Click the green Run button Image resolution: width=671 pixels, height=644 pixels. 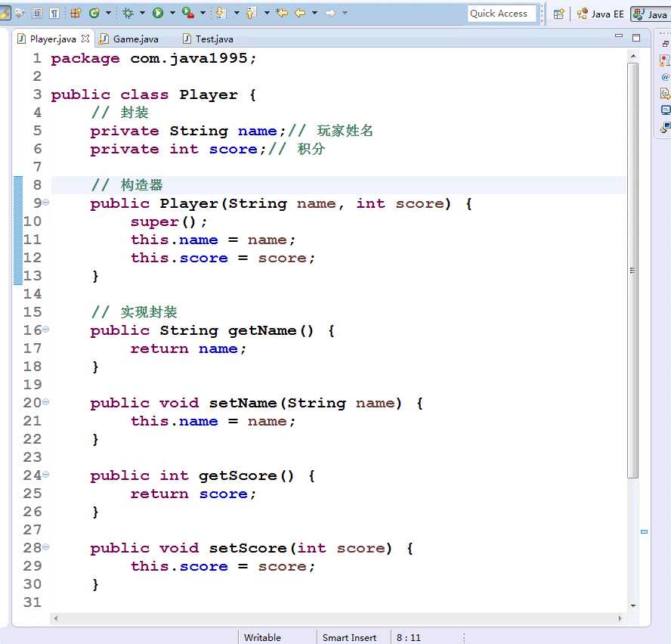(158, 14)
